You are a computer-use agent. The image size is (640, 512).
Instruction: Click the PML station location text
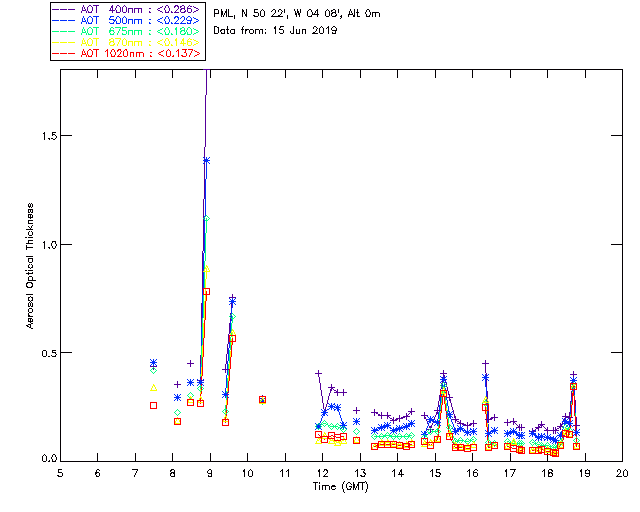(x=297, y=13)
